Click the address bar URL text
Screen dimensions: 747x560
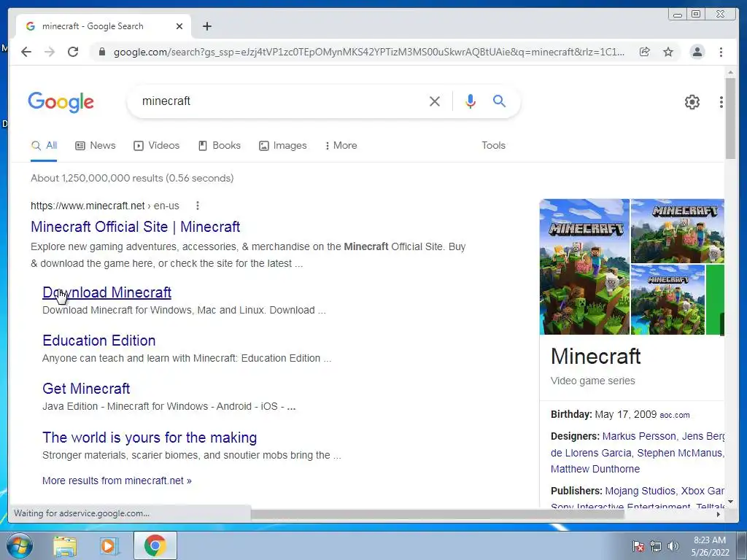[368, 52]
